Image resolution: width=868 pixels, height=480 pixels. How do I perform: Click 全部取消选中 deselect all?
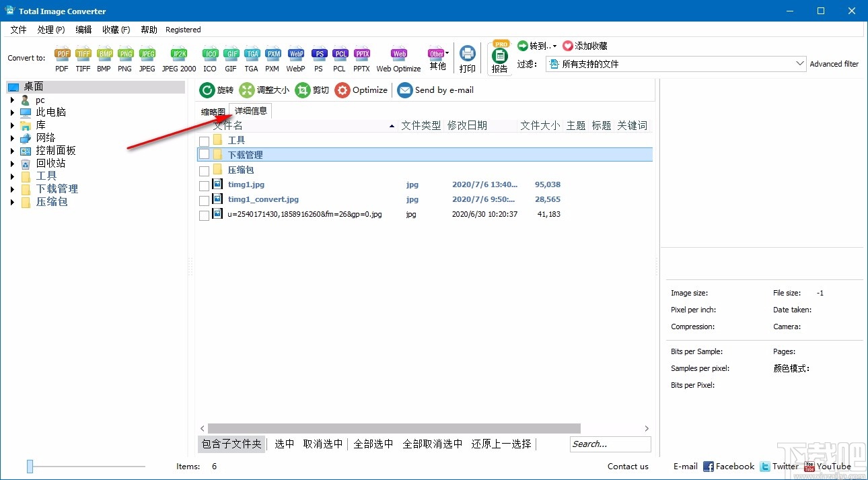coord(433,444)
